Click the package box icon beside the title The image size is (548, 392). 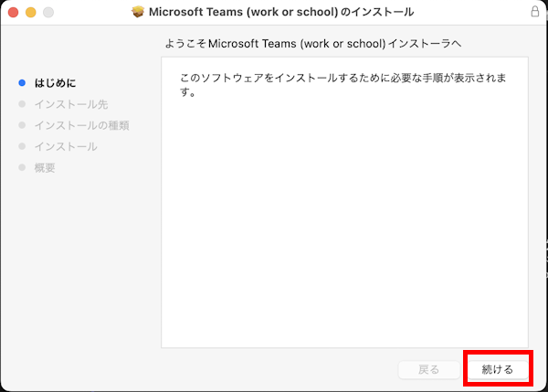[x=139, y=12]
